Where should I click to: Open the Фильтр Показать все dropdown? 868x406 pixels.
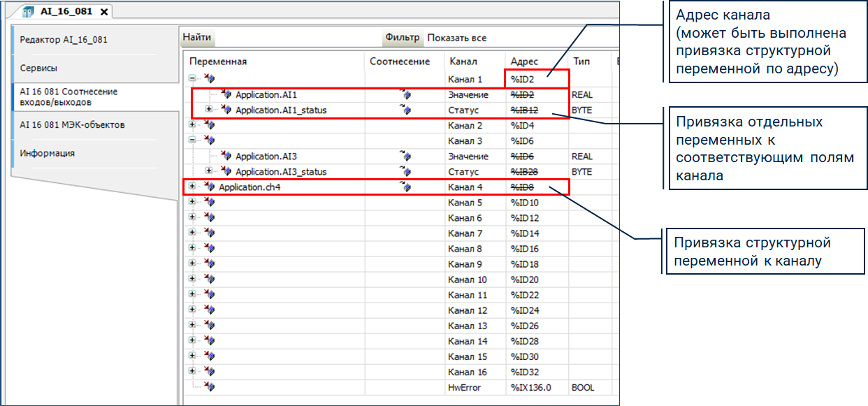click(456, 38)
